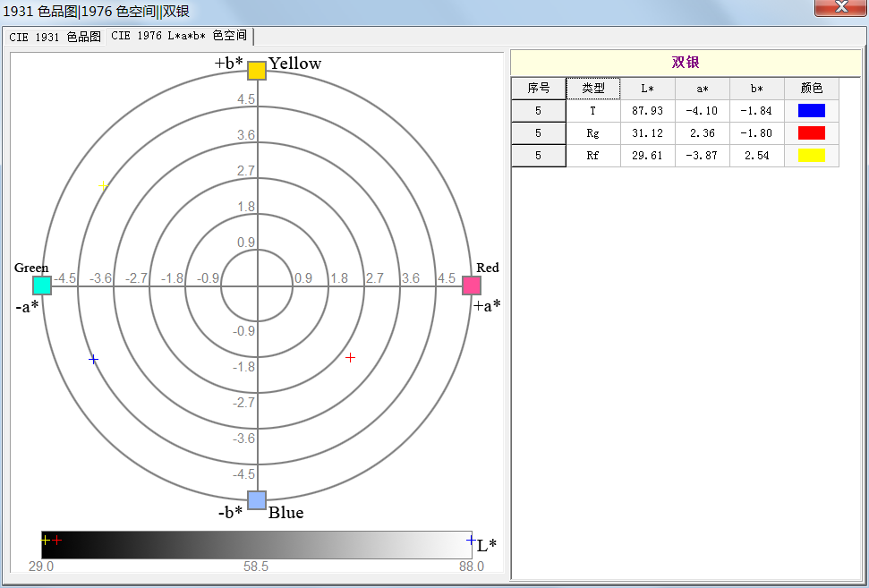This screenshot has width=869, height=588.
Task: Click the type cell Rf
Action: [593, 156]
